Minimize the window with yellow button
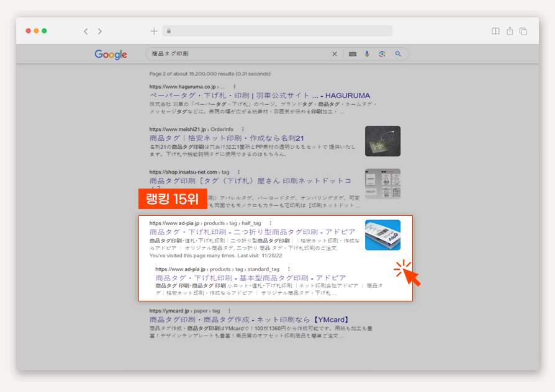Screen dimensions: 555x392 pyautogui.click(x=36, y=31)
